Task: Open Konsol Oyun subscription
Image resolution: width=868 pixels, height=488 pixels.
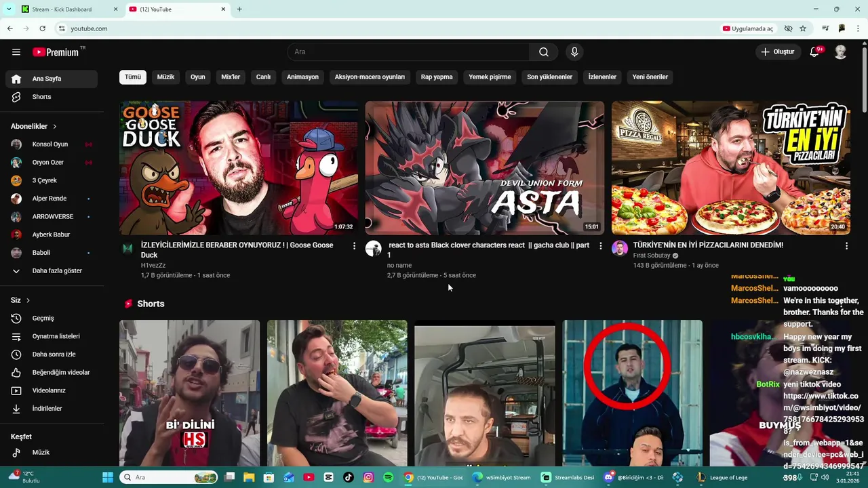Action: 52,144
